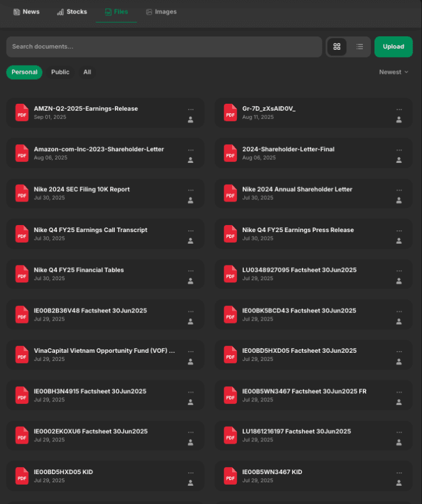422x504 pixels.
Task: Click PDF icon of Gr-7D_zXsAID0V_ file
Action: coord(230,113)
